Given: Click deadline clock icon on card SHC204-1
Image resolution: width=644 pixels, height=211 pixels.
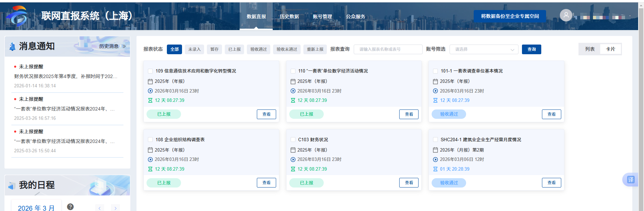Looking at the screenshot, I should tap(435, 159).
